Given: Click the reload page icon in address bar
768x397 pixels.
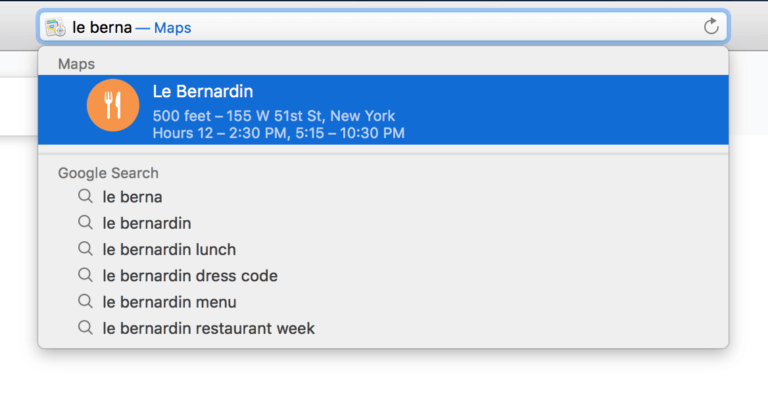Looking at the screenshot, I should (x=711, y=26).
